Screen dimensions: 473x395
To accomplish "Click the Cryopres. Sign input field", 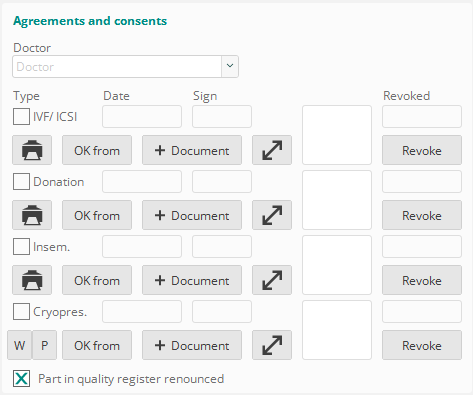I will coord(222,312).
